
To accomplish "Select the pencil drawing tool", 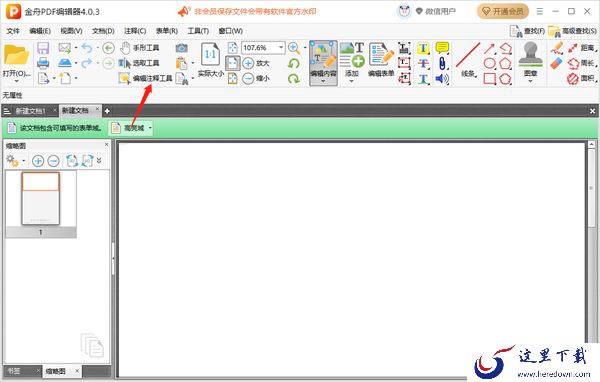I will point(557,48).
